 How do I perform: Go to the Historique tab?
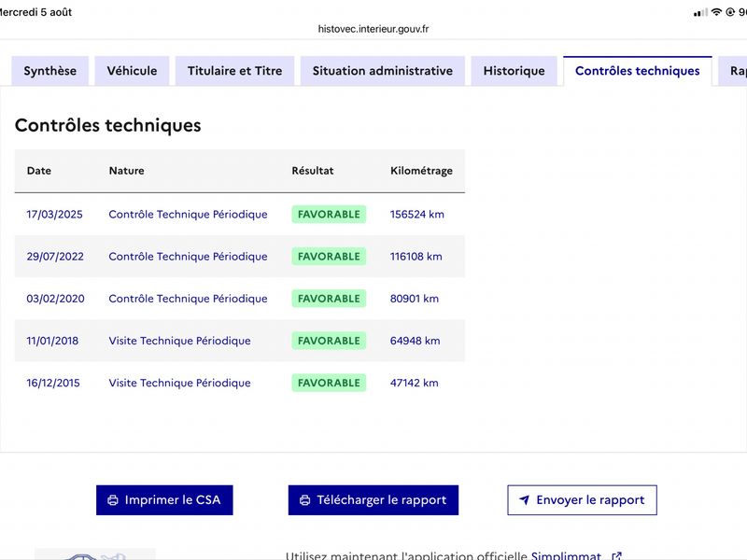514,71
